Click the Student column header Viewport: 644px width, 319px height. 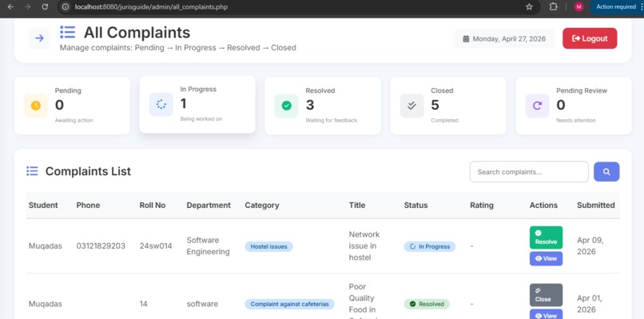(43, 205)
